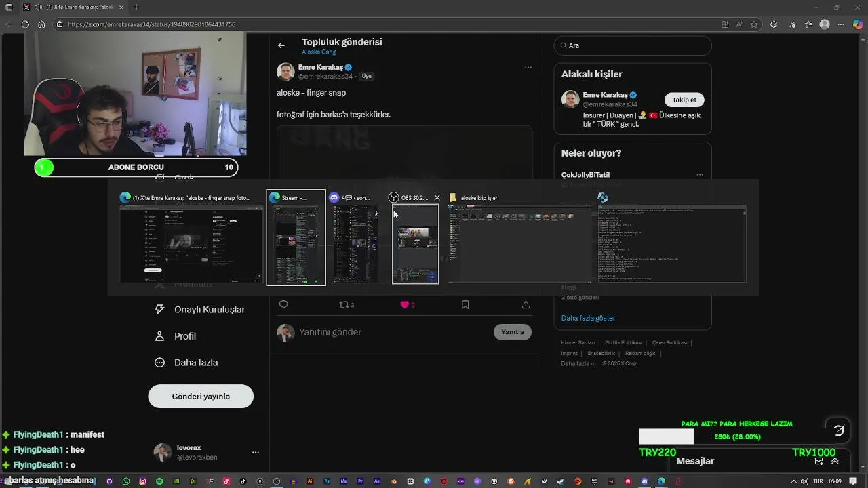
Task: Open Alakalı kişiler Emre Karakaş avatar
Action: pyautogui.click(x=570, y=100)
